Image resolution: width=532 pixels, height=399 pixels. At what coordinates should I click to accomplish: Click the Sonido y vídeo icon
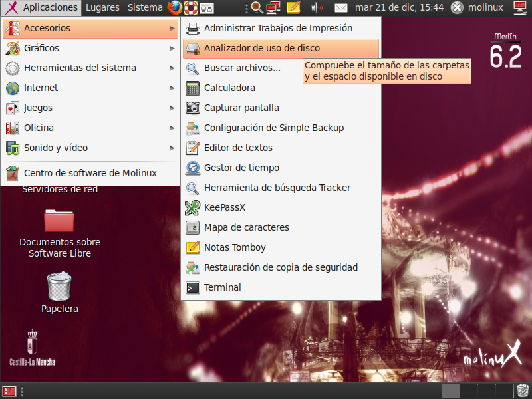pos(13,148)
